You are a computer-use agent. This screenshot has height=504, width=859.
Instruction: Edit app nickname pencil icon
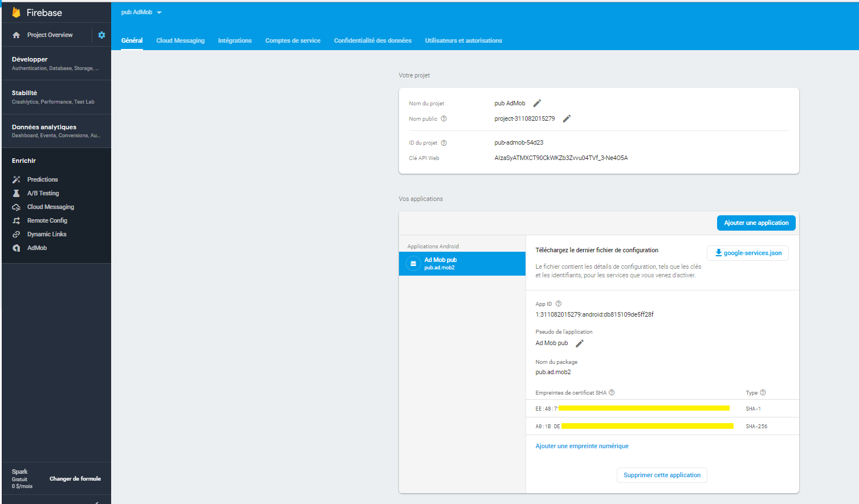[580, 343]
